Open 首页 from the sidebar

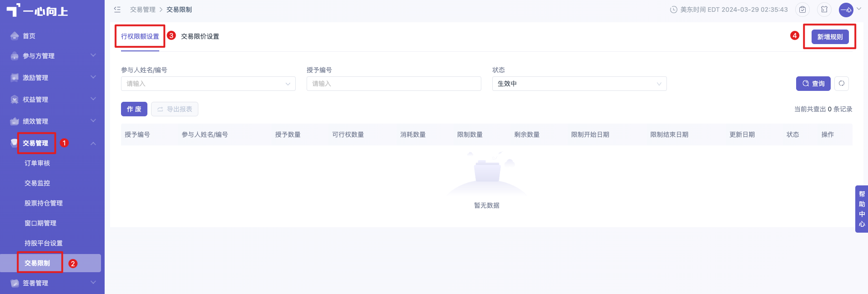(x=29, y=36)
